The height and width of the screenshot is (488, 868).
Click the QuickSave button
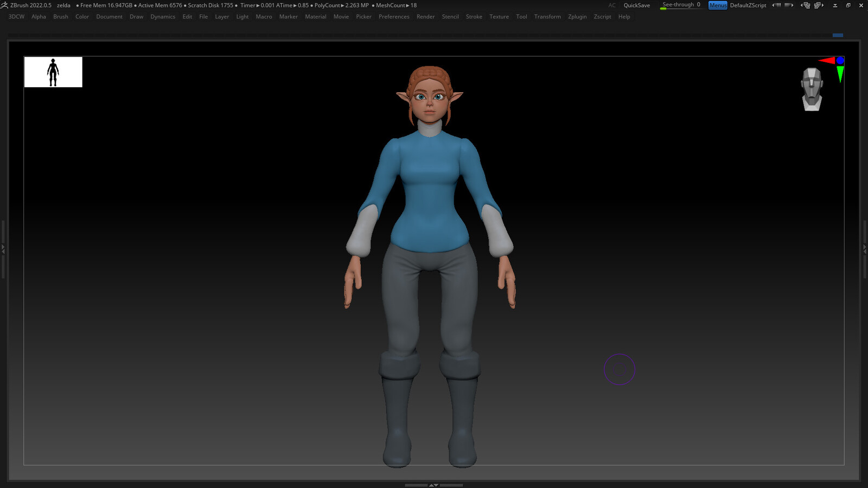636,5
